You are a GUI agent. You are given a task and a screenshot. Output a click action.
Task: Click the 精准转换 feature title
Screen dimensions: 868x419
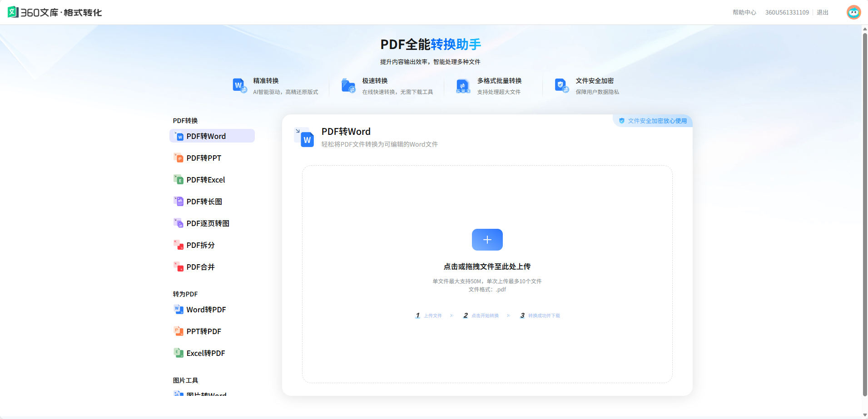266,81
